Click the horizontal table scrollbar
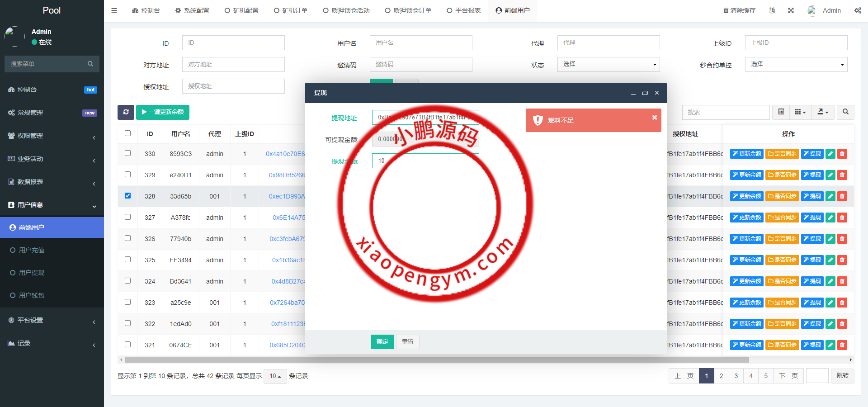 coord(436,360)
